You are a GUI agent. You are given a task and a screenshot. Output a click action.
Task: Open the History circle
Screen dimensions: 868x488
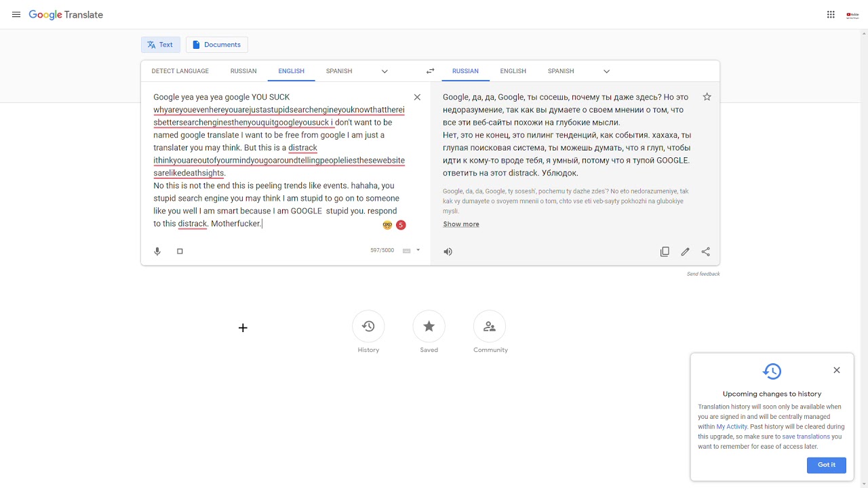(x=368, y=327)
